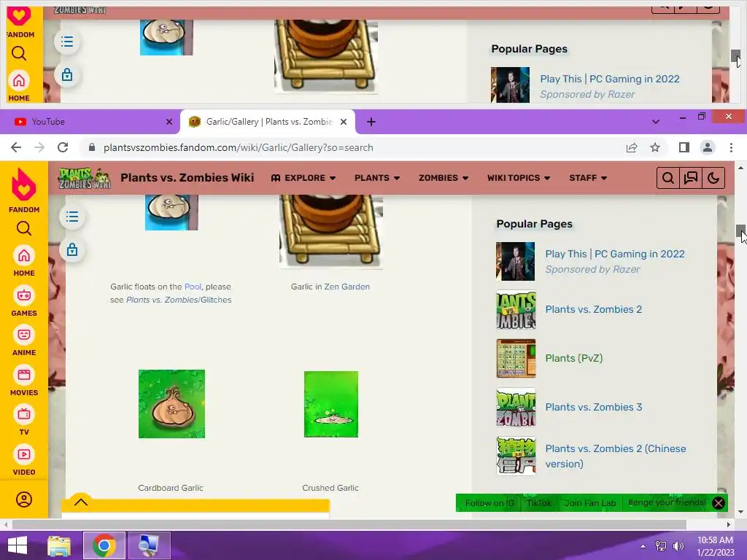Open the user profile icon in the sidebar

coord(24,499)
